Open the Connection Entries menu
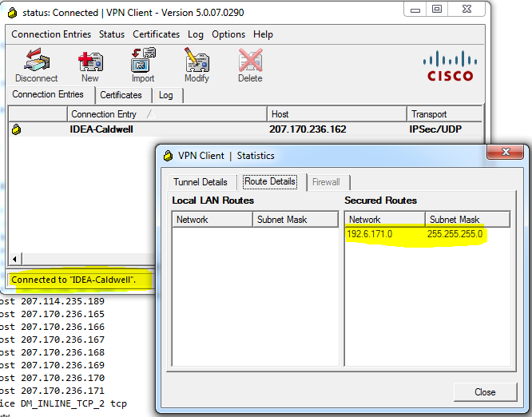 pyautogui.click(x=51, y=34)
